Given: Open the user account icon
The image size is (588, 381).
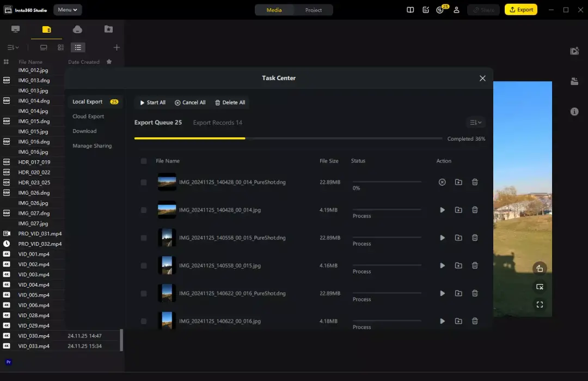Looking at the screenshot, I should [x=456, y=10].
